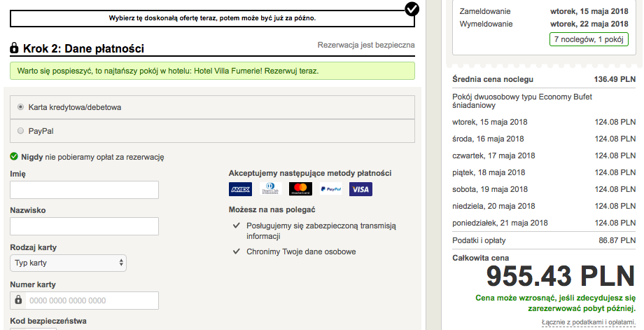Click the total price 955.43 PLN

(560, 277)
